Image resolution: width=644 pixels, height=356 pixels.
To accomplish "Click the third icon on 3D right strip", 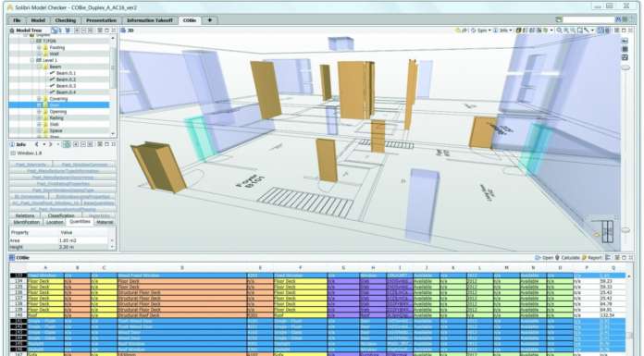I will (x=625, y=57).
